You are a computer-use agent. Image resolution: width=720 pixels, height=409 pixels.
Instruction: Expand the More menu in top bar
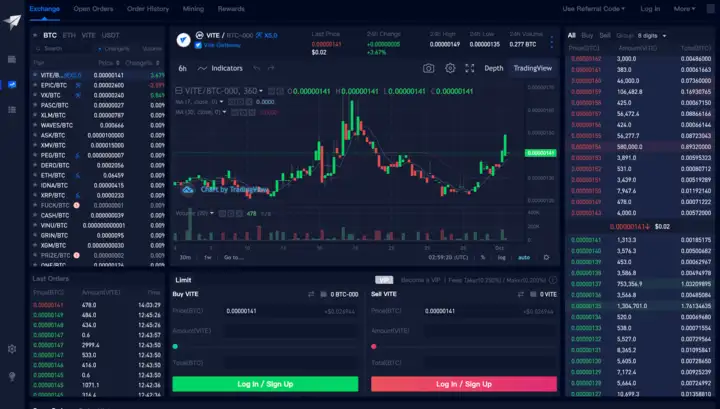tap(684, 8)
